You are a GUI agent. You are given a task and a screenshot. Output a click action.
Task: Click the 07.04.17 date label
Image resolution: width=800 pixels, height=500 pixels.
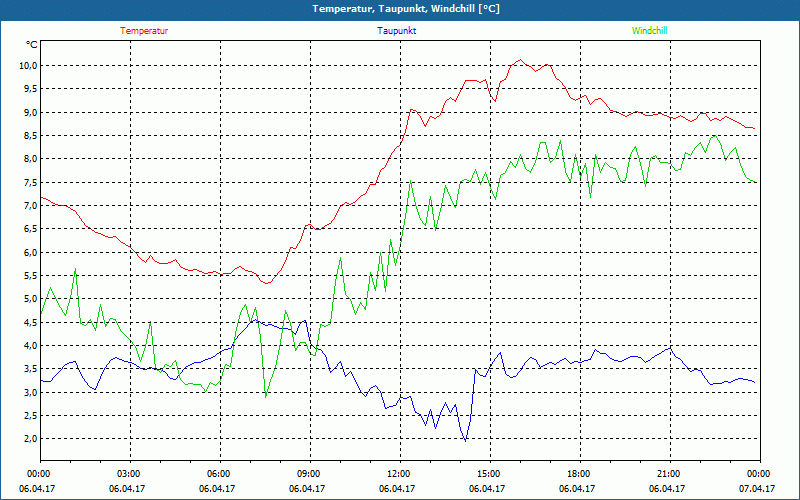(x=757, y=488)
